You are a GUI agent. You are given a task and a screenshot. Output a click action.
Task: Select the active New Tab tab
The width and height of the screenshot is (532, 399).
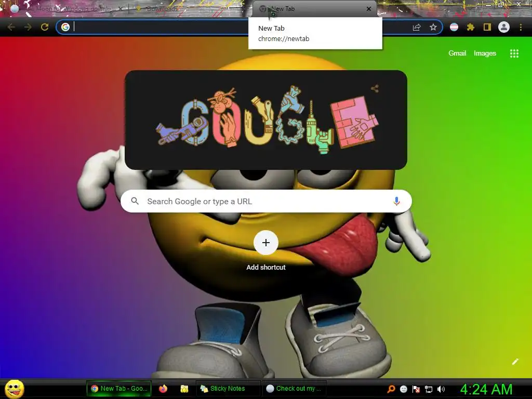pos(314,9)
